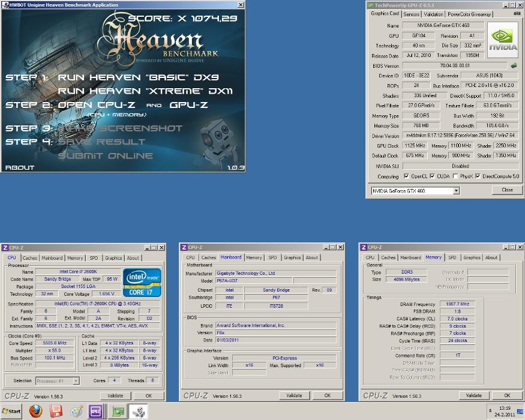Open the GPU selection dropdown in GPU-Z
The height and width of the screenshot is (420, 525).
tap(456, 191)
